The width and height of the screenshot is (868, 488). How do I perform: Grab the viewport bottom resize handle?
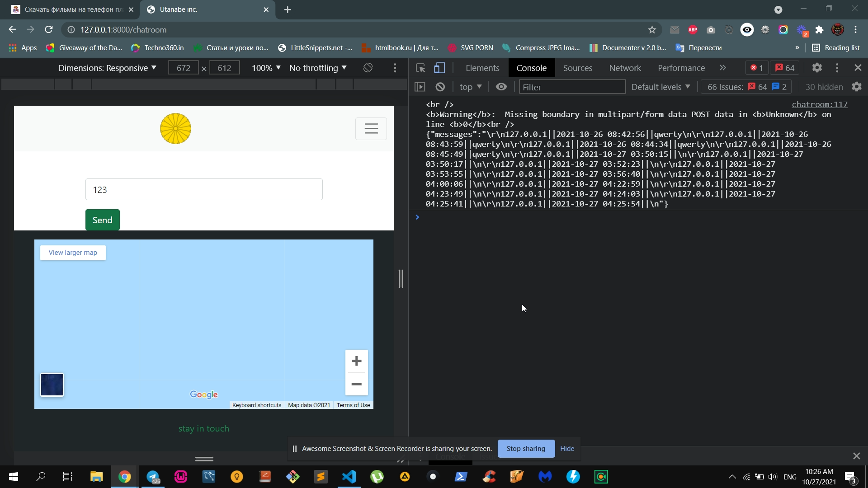click(204, 459)
